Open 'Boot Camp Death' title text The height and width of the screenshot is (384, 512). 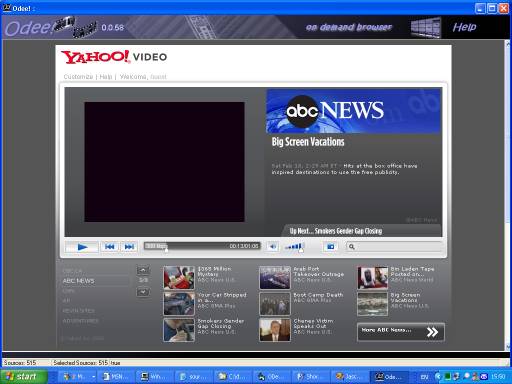click(318, 295)
